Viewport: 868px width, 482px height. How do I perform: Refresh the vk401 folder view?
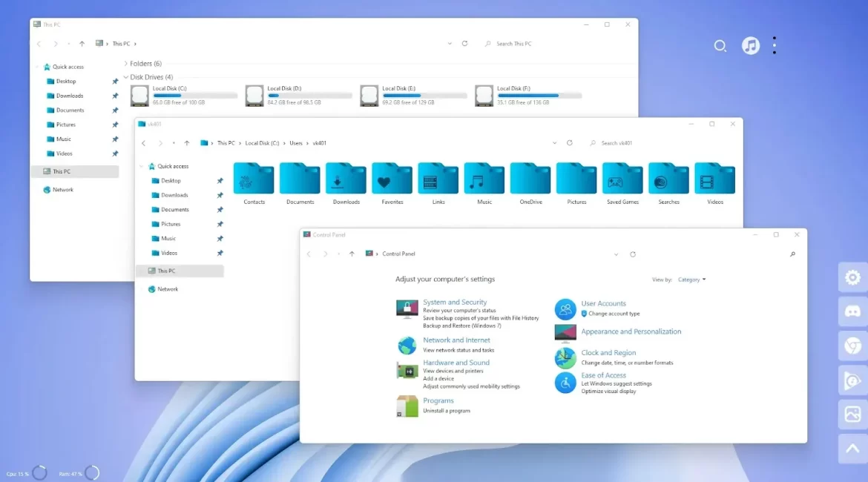(570, 143)
